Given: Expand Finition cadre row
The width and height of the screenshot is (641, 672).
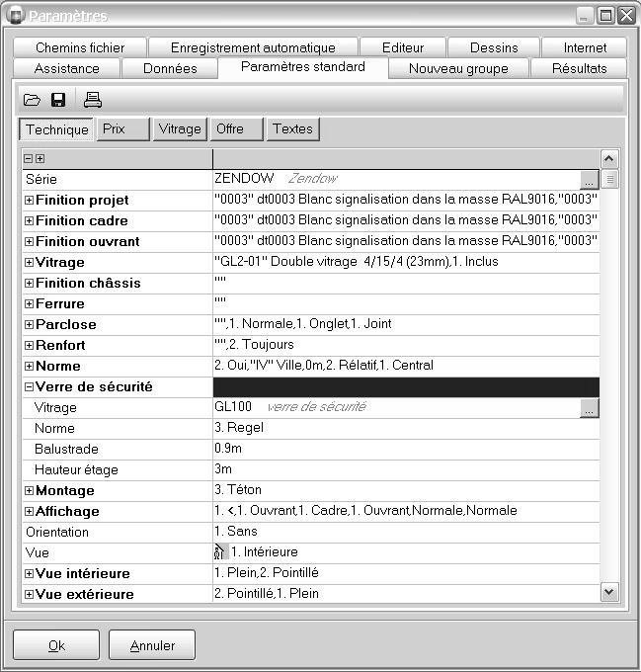Looking at the screenshot, I should point(29,220).
